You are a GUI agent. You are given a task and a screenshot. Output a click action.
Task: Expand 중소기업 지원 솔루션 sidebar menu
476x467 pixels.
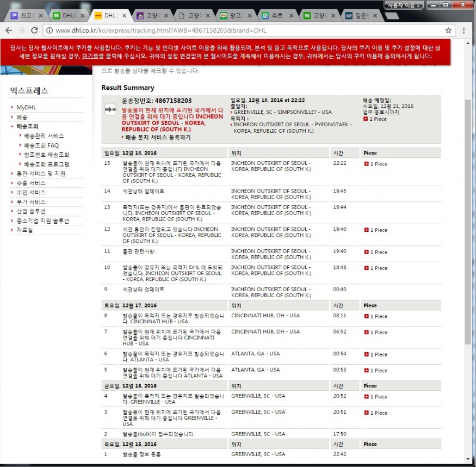[42, 221]
